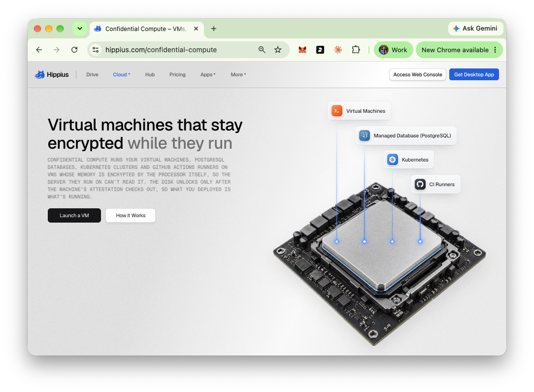Click the zoom magnifier icon in address bar
This screenshot has width=534, height=392.
tap(262, 50)
